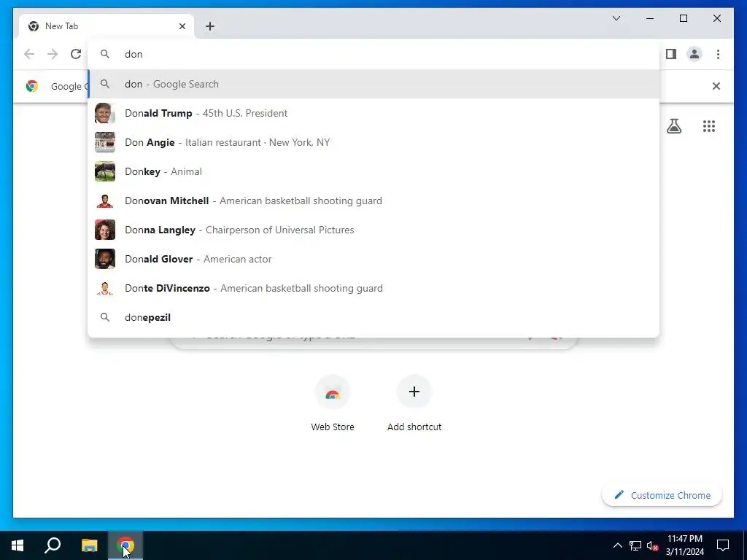Click the Donna Langley thumbnail photo

pos(105,230)
